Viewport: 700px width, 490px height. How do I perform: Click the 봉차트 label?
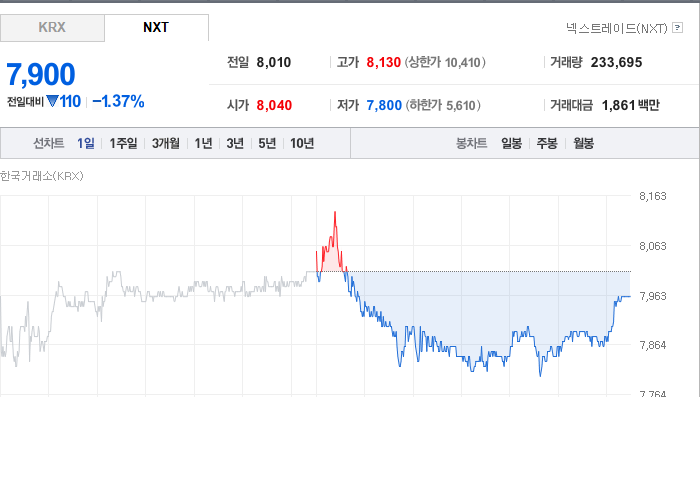point(471,143)
